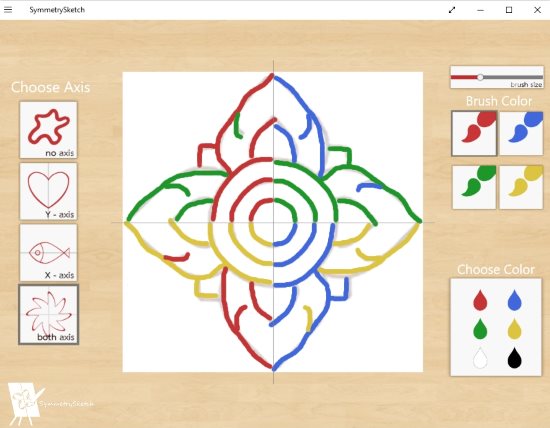Pick the blue brush color slot
The height and width of the screenshot is (428, 550).
pyautogui.click(x=521, y=133)
